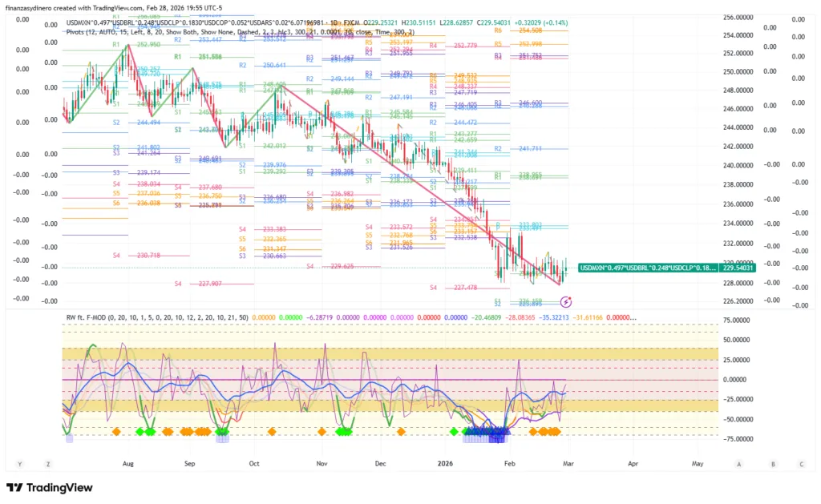The width and height of the screenshot is (821, 504).
Task: Click the May label on time axis
Action: tap(697, 463)
